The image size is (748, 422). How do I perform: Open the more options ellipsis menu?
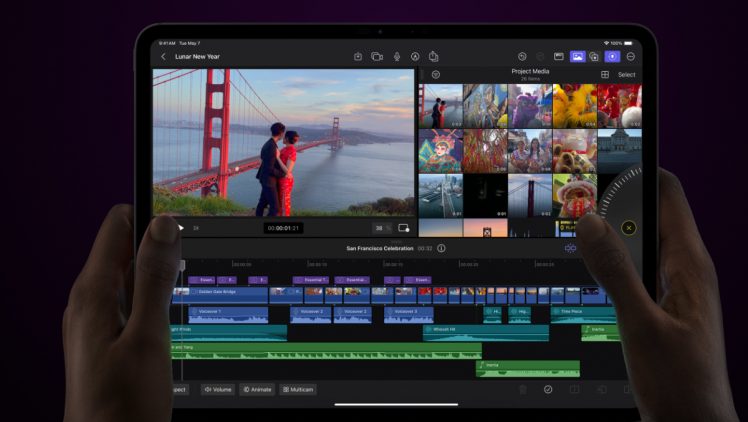[x=630, y=57]
